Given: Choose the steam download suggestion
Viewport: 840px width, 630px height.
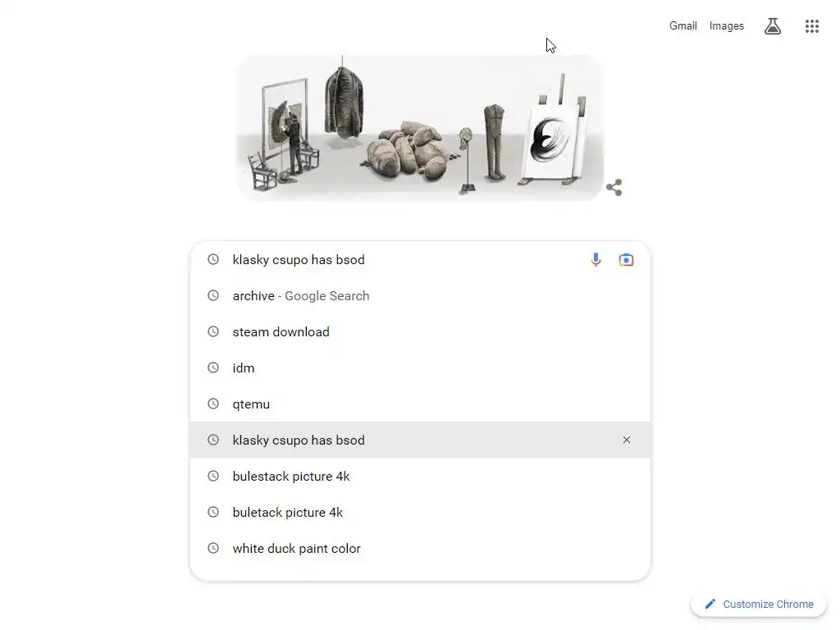Looking at the screenshot, I should point(421,331).
